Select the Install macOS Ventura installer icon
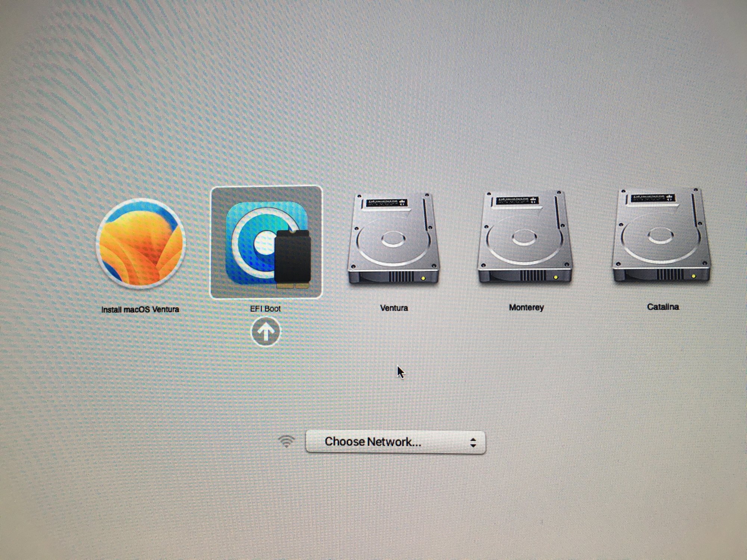 coord(141,244)
